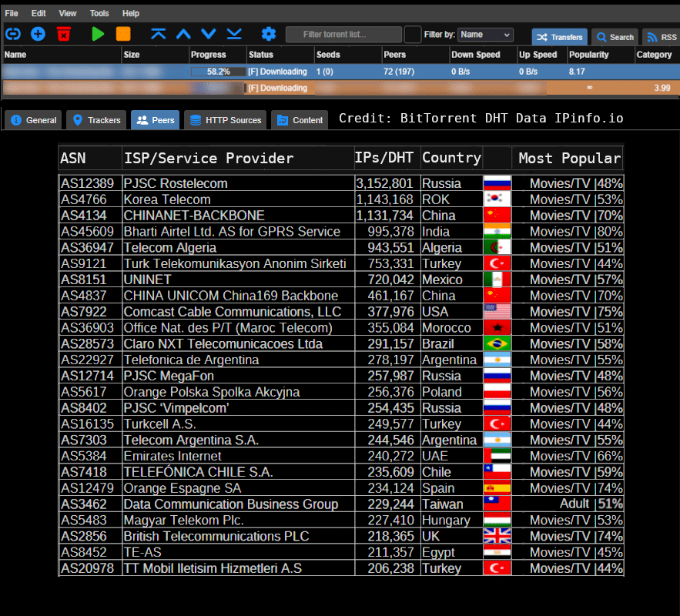Click the Search button
The image size is (680, 616).
click(x=615, y=37)
